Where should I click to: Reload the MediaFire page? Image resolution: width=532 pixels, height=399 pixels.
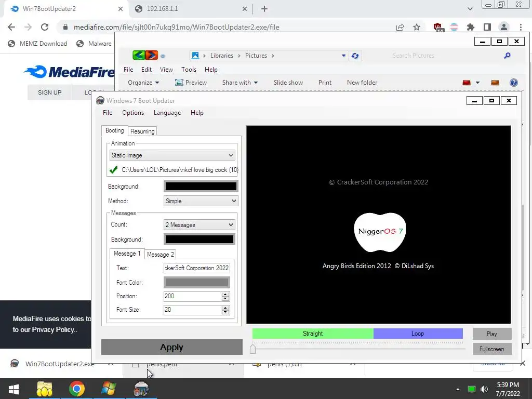click(x=45, y=27)
